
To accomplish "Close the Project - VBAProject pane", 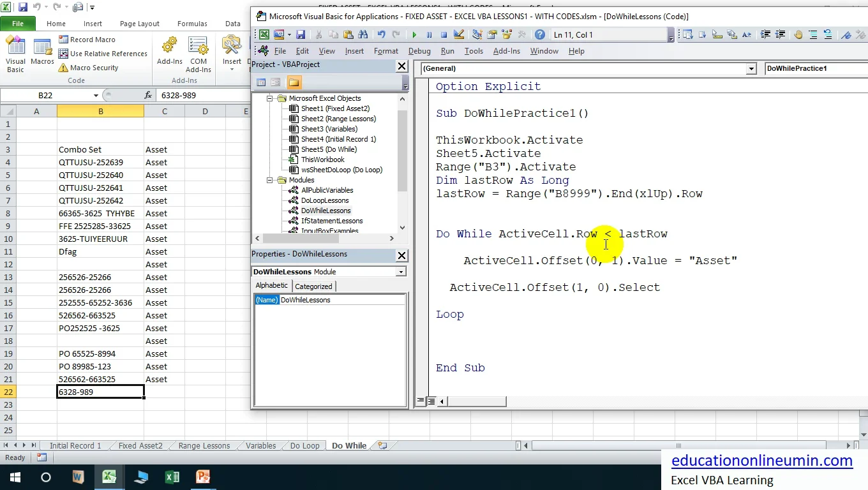I will pos(401,66).
